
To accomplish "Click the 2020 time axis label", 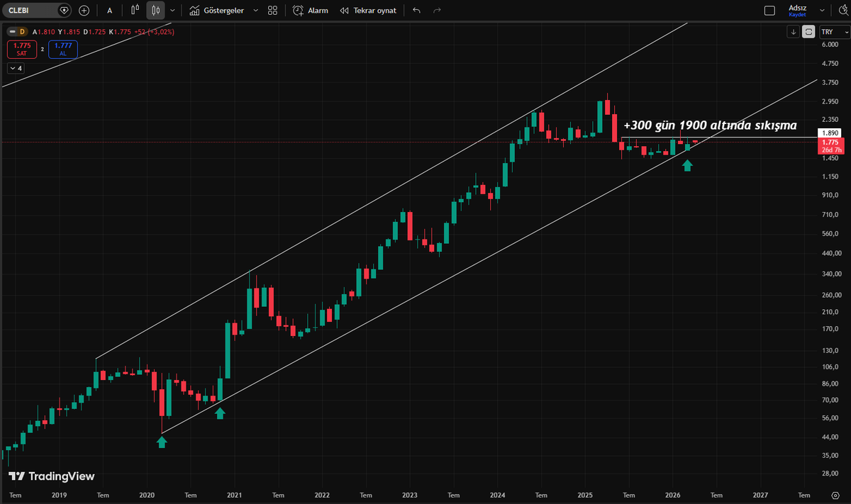I will pyautogui.click(x=147, y=495).
